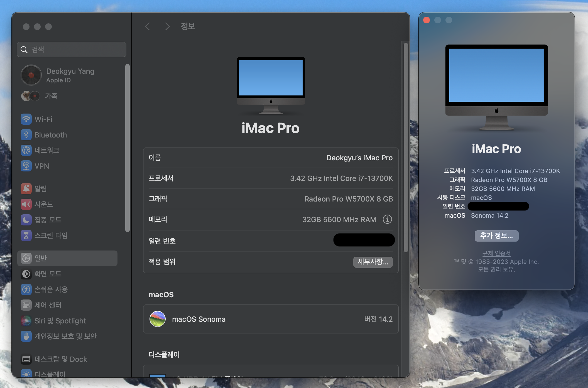Open the 손쉬운 사용 accessibility icon
The height and width of the screenshot is (388, 588).
(26, 289)
